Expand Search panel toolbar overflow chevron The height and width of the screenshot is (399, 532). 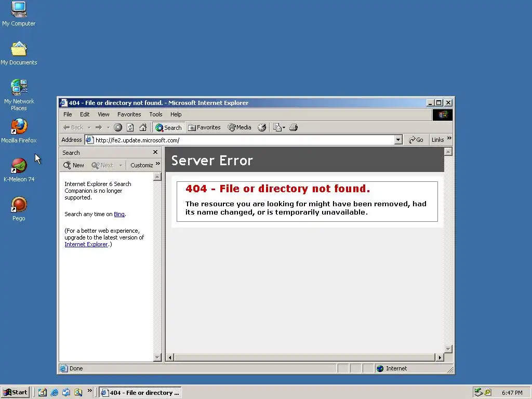(158, 164)
